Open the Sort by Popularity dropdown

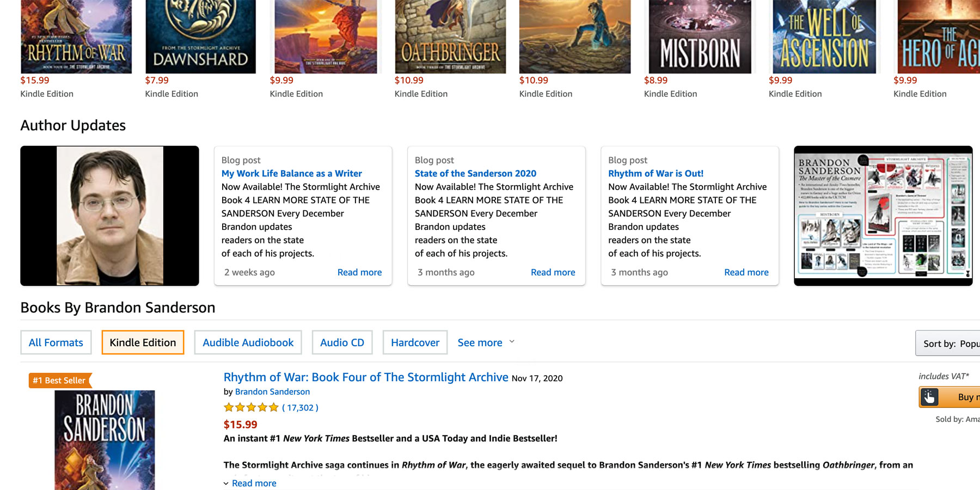pyautogui.click(x=950, y=344)
